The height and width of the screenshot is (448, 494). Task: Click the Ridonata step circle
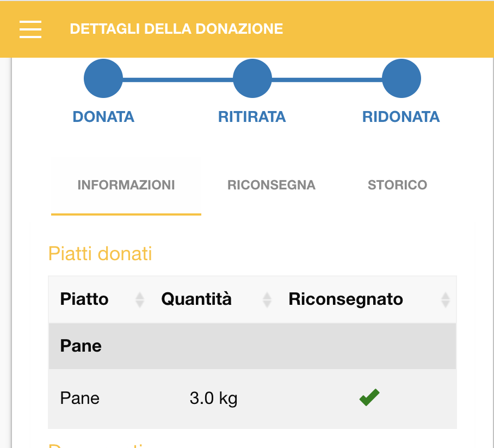point(402,78)
